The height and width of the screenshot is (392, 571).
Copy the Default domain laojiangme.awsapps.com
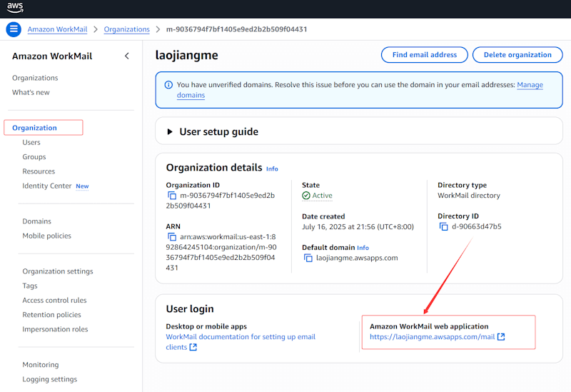308,258
